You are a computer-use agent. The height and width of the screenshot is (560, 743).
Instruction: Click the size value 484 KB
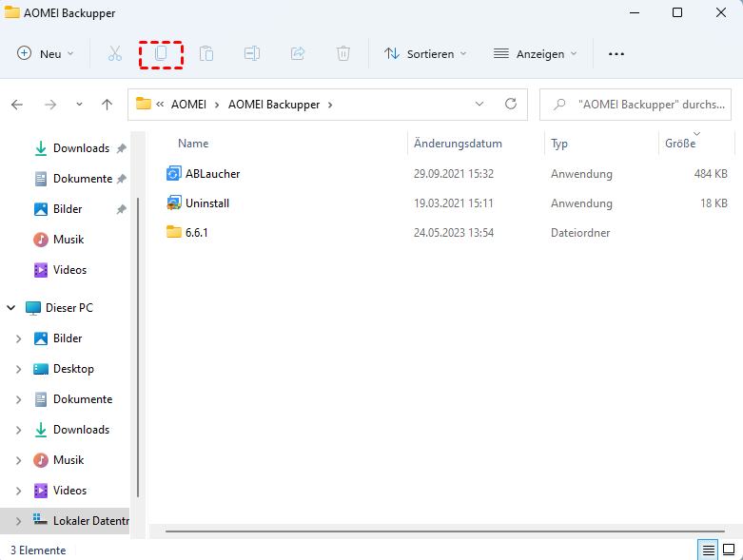click(x=711, y=174)
